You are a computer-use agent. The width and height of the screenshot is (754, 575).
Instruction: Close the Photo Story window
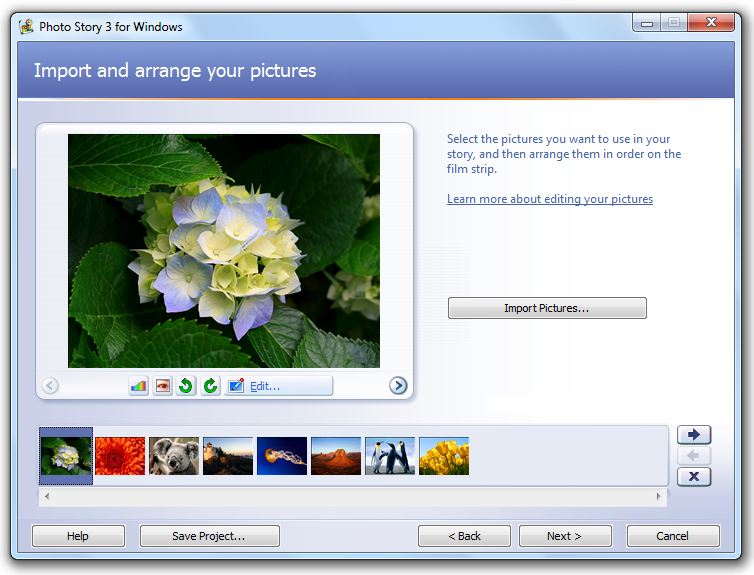pos(711,23)
